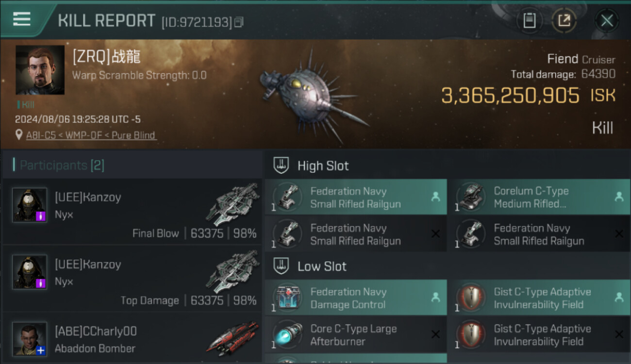Open the A8I-C5 Pure Blind location link
The image size is (631, 364).
click(x=91, y=135)
